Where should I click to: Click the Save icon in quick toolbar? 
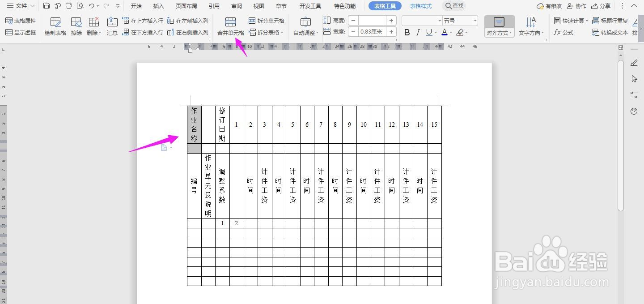pos(47,6)
